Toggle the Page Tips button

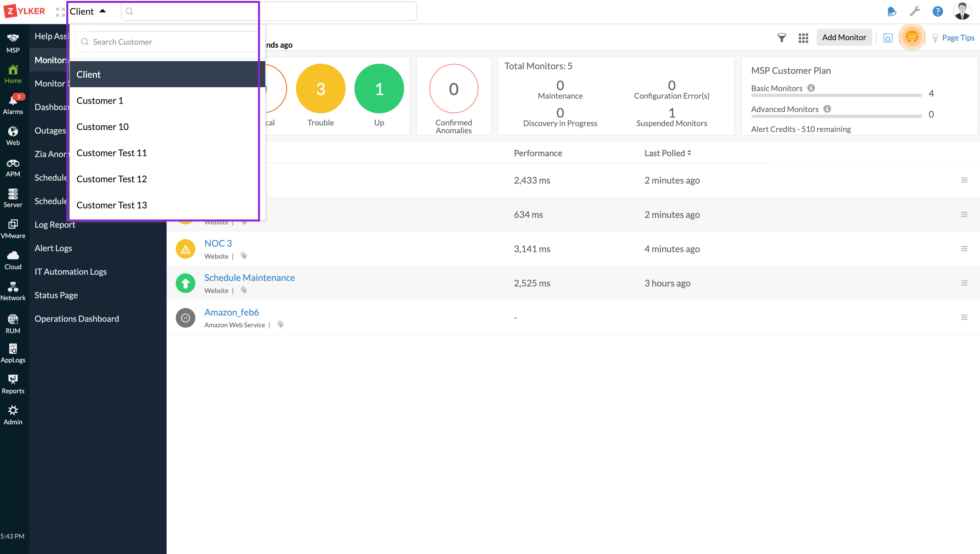pyautogui.click(x=954, y=37)
